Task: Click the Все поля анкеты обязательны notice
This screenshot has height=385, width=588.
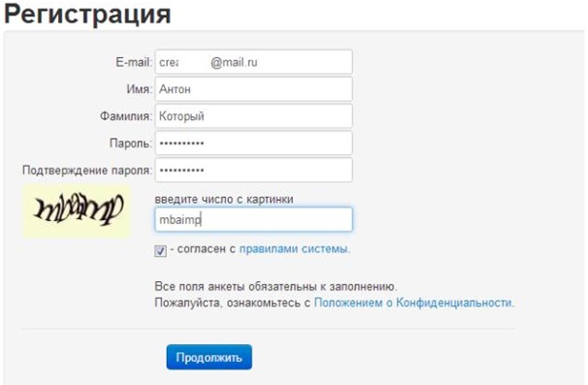Action: point(276,286)
